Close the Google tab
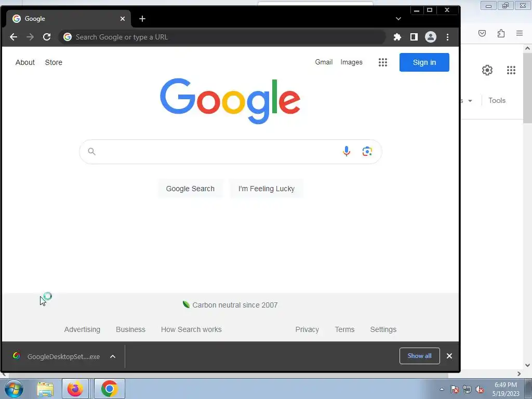 click(x=123, y=19)
